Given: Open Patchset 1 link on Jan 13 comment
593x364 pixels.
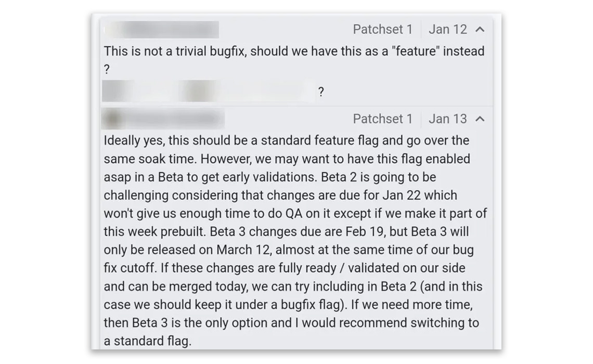Looking at the screenshot, I should pyautogui.click(x=382, y=119).
